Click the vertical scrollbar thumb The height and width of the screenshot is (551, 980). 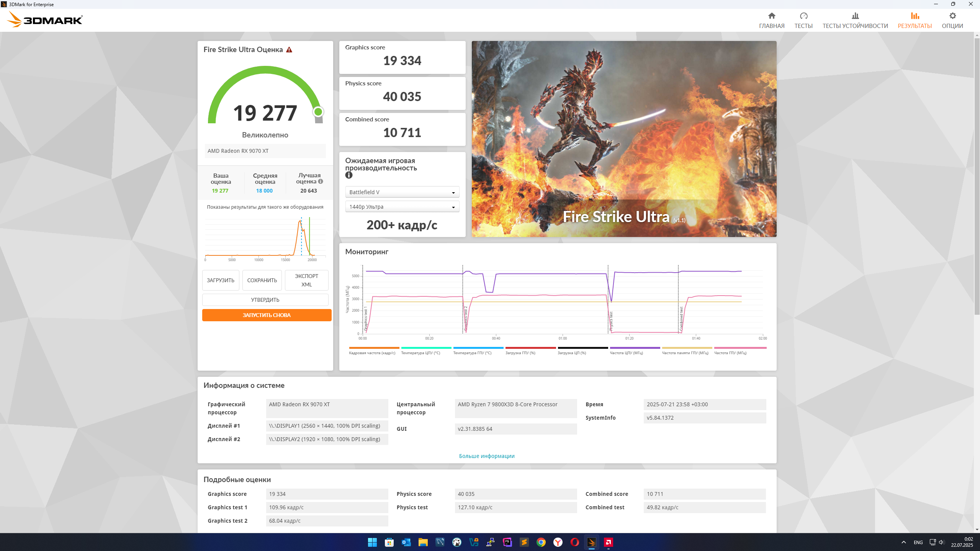pos(977,176)
